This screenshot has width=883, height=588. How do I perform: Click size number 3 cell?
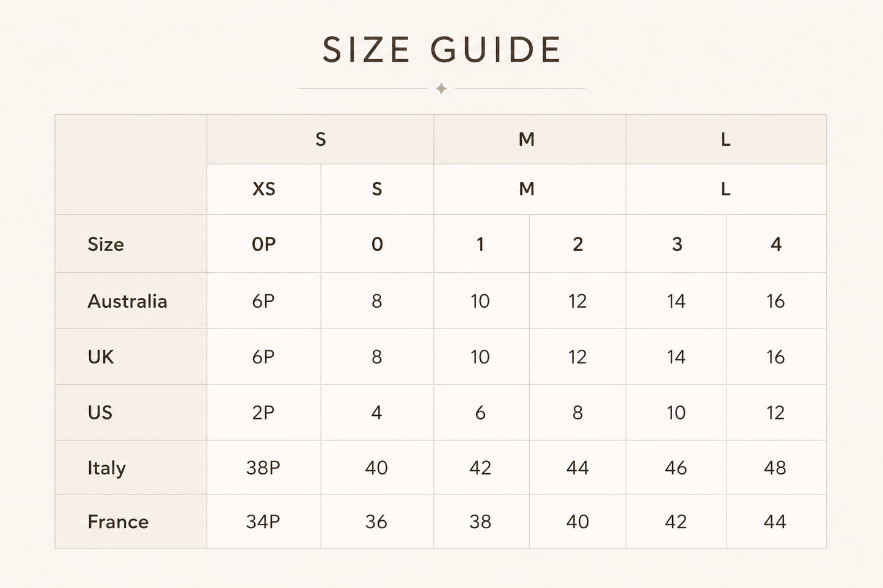click(x=676, y=244)
